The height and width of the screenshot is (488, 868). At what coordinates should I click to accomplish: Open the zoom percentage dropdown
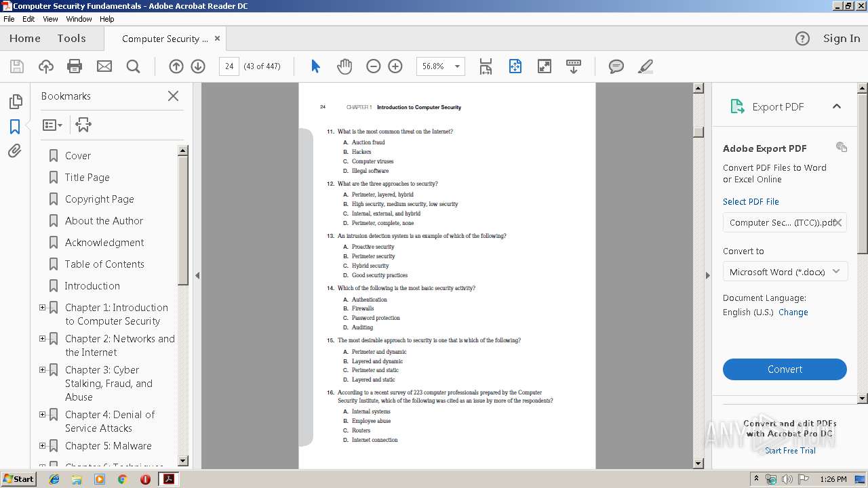(x=457, y=66)
